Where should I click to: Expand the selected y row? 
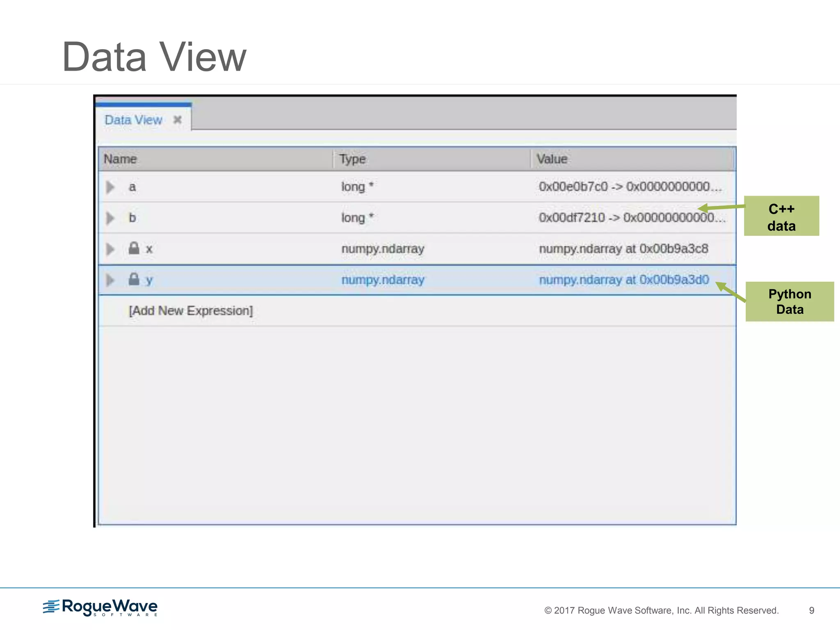point(110,280)
